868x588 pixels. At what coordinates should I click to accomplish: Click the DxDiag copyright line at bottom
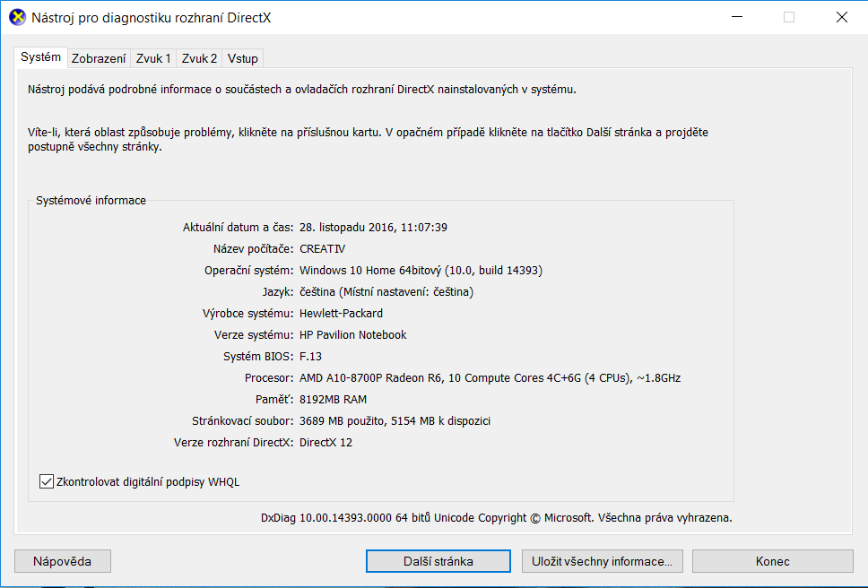(x=496, y=517)
